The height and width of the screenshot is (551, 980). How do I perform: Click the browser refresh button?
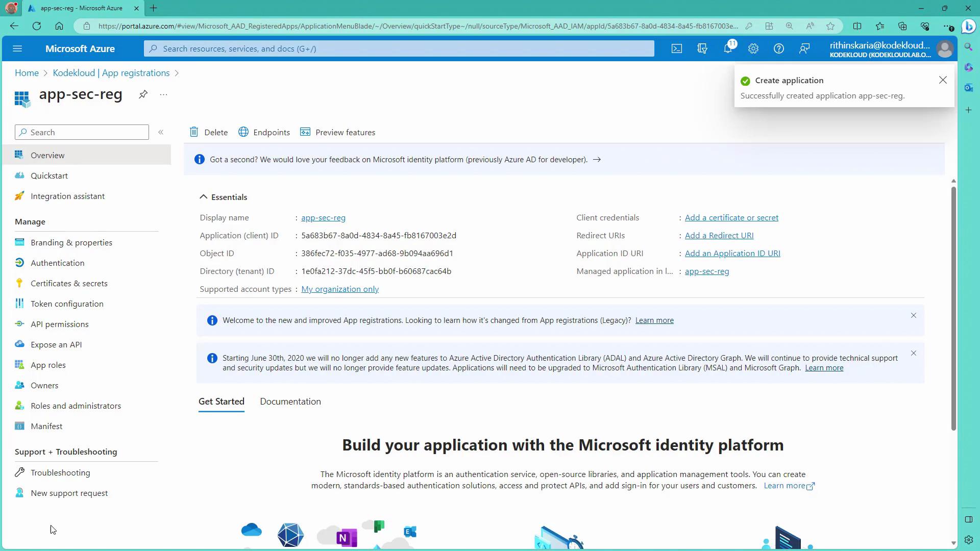point(37,26)
